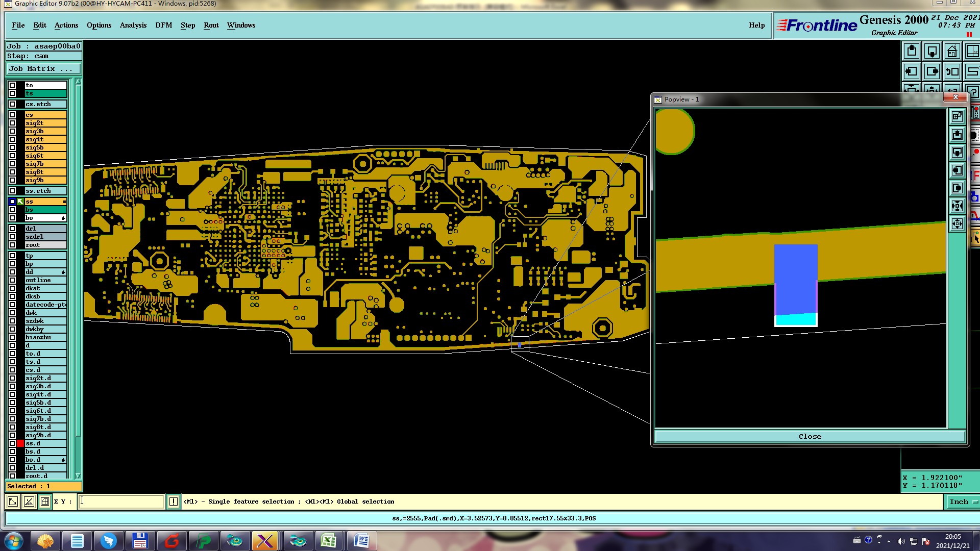Open the DFM menu
This screenshot has width=980, height=551.
click(x=163, y=25)
